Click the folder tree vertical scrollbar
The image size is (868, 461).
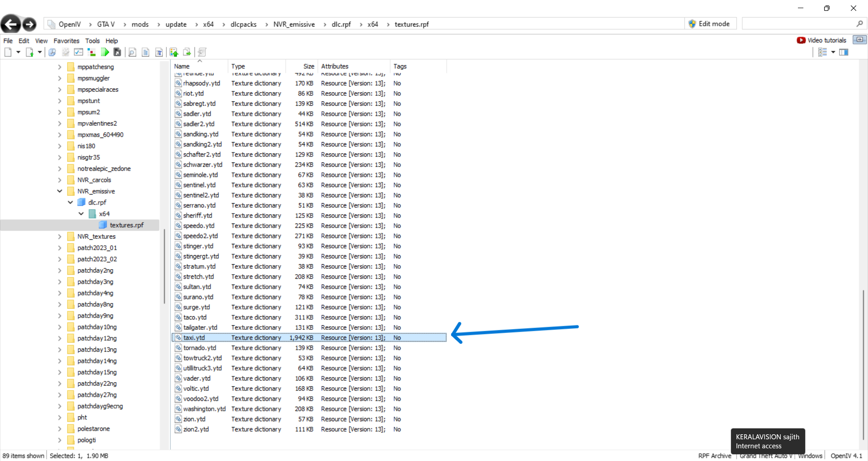click(x=164, y=266)
